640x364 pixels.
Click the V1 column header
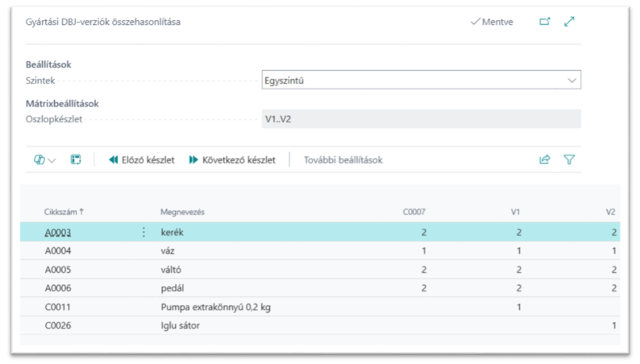(x=516, y=212)
